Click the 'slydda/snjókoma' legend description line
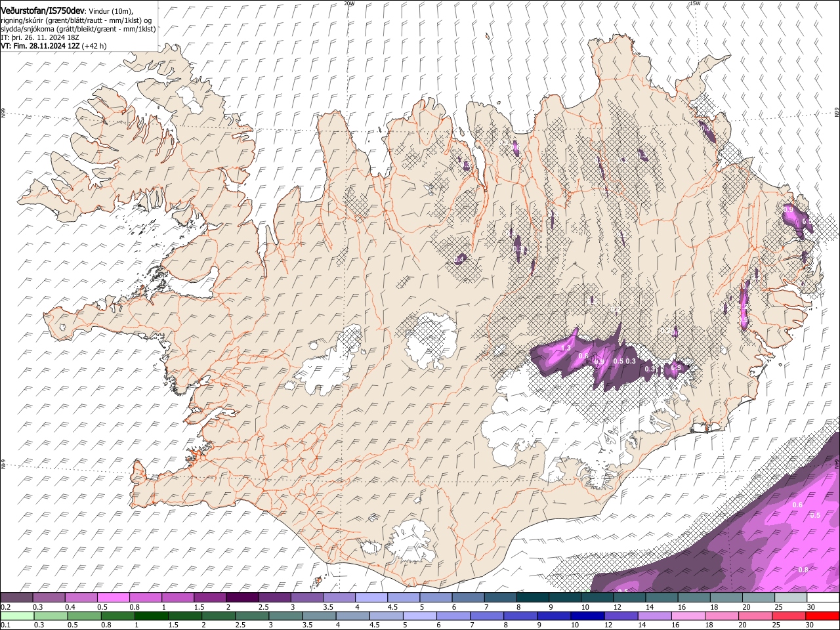 coord(78,29)
